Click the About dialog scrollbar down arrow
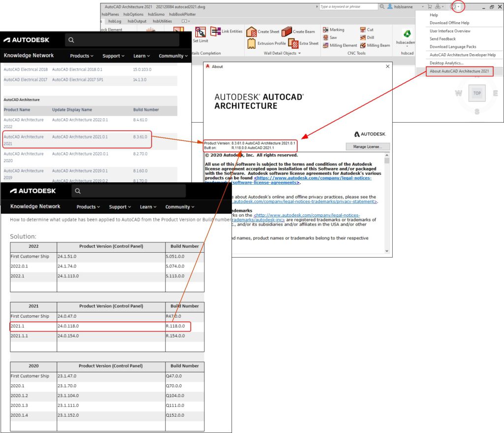504x433 pixels. pyautogui.click(x=387, y=251)
